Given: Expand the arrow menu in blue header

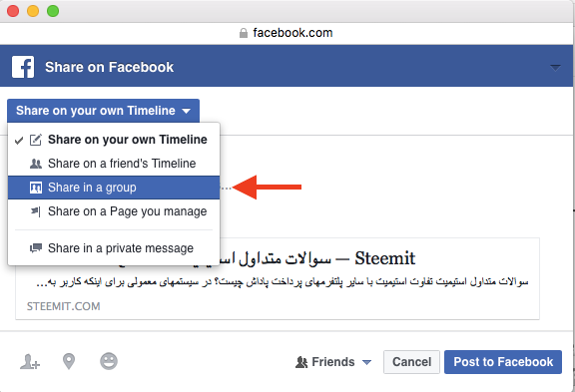Looking at the screenshot, I should [x=555, y=68].
